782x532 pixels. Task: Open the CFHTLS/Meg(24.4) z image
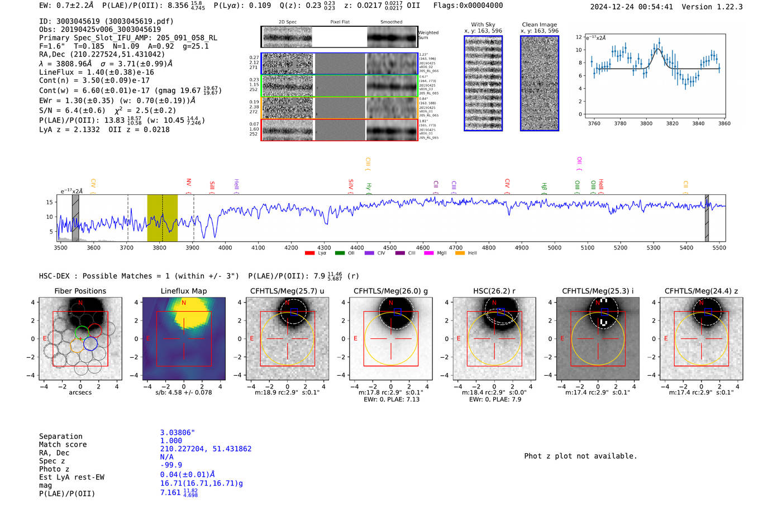(701, 339)
